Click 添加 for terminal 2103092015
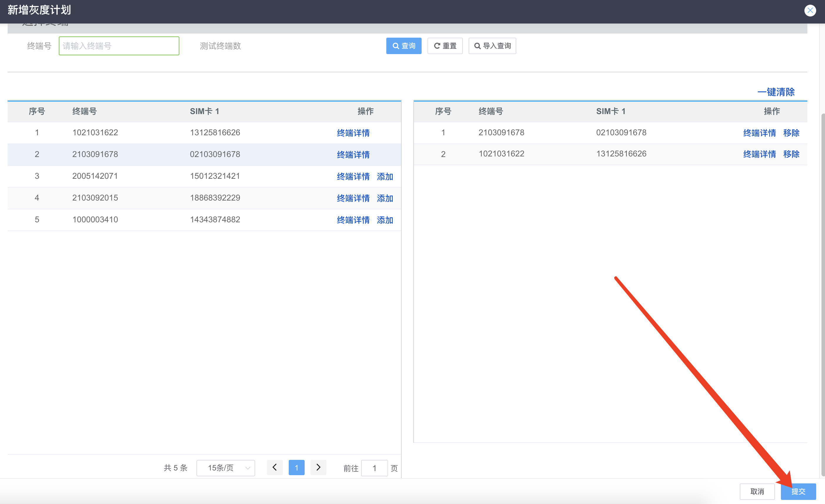Viewport: 825px width, 504px height. [385, 198]
